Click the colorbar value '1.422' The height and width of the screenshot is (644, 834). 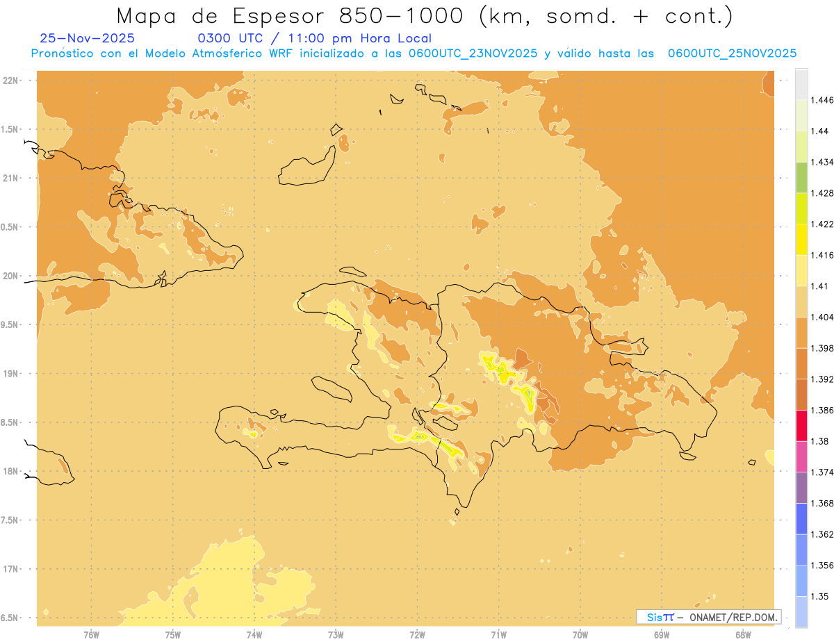[824, 224]
